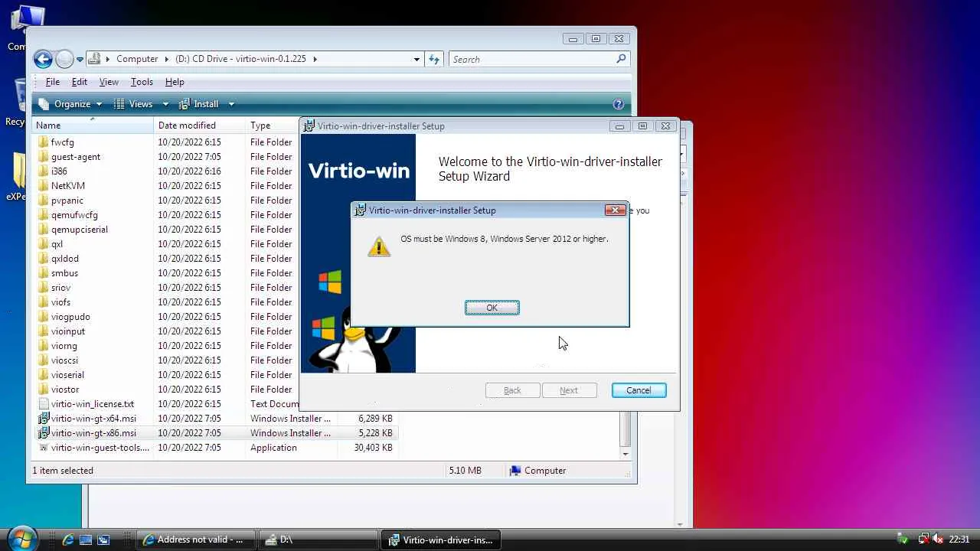Select the qxldod folder name
This screenshot has width=980, height=551.
coord(65,259)
